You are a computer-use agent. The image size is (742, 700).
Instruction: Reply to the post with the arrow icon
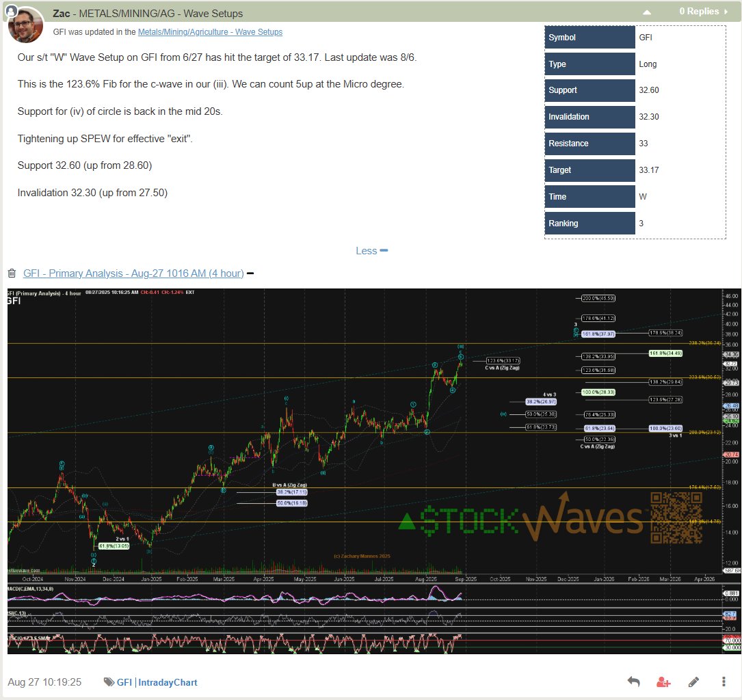tap(634, 682)
